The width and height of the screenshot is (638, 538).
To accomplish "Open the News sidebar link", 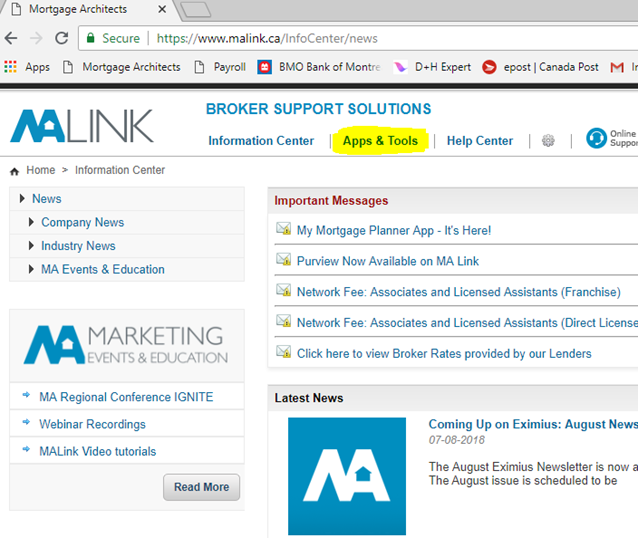I will click(x=47, y=199).
